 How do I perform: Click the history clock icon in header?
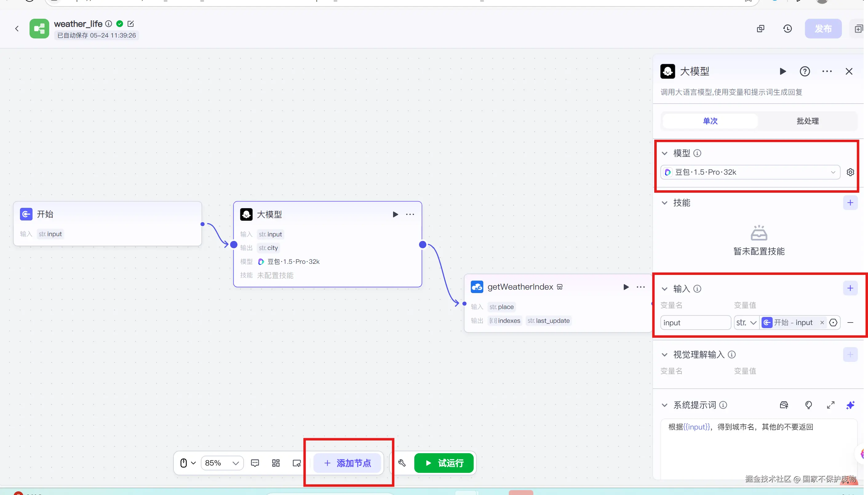click(x=787, y=29)
